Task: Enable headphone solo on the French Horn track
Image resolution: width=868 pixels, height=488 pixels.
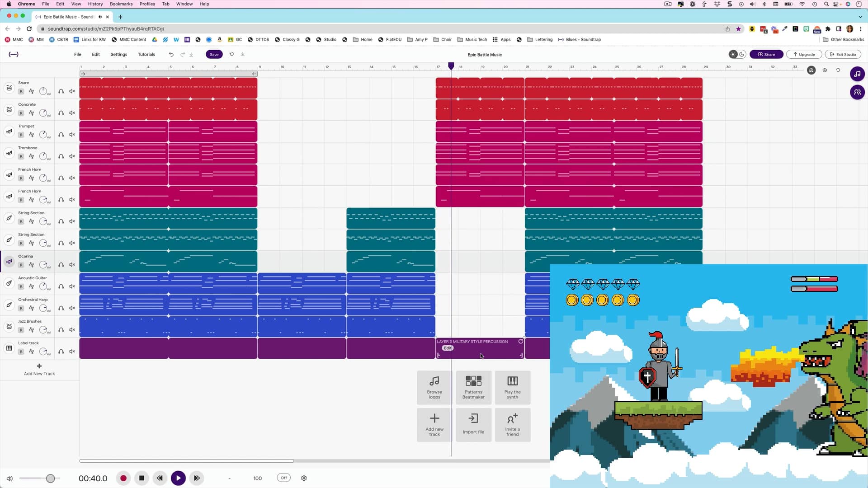Action: (x=61, y=178)
